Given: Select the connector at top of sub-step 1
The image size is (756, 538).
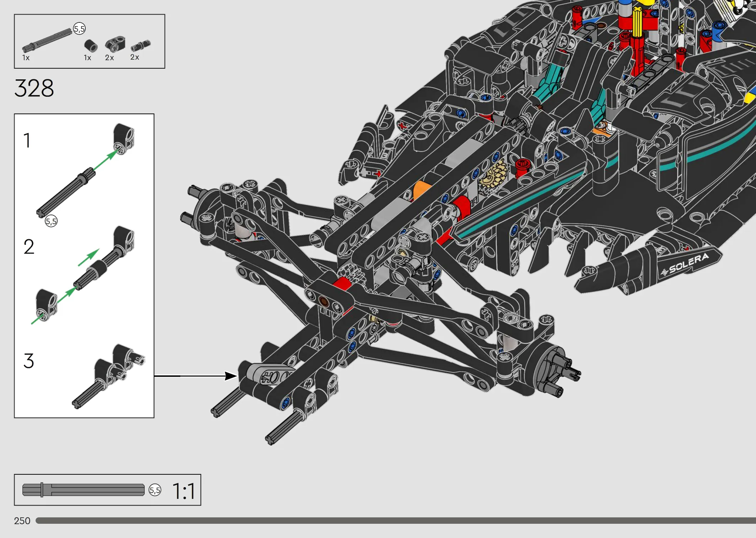Looking at the screenshot, I should pos(124,139).
